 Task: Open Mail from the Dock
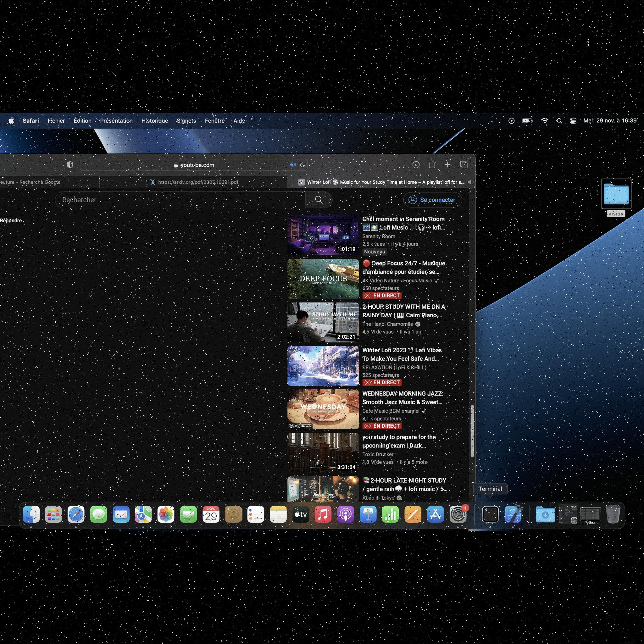pos(121,514)
